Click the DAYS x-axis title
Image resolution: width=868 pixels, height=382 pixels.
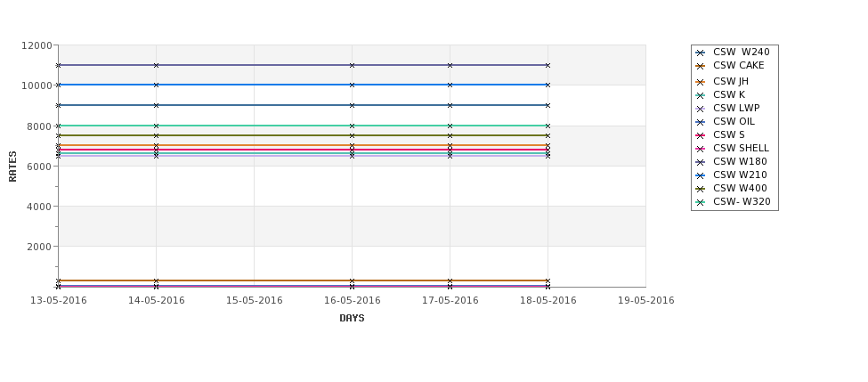tap(352, 319)
